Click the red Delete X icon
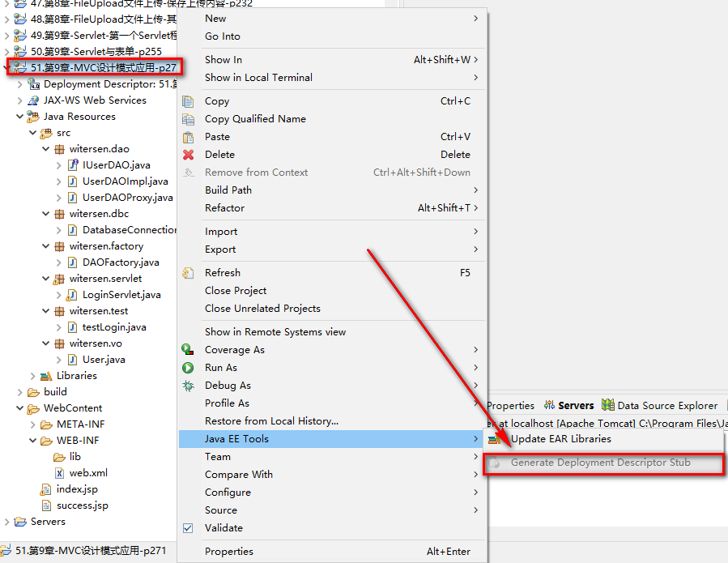728x563 pixels. (x=188, y=155)
